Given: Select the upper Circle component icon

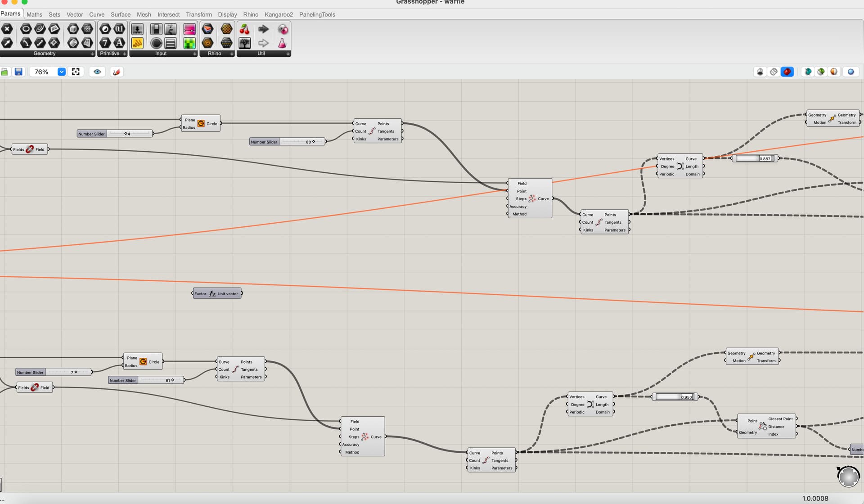Looking at the screenshot, I should [201, 123].
